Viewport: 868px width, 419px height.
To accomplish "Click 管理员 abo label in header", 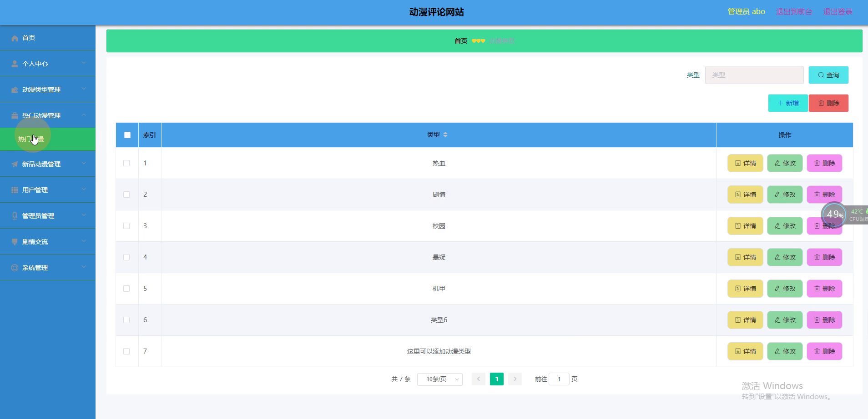I will pos(747,12).
